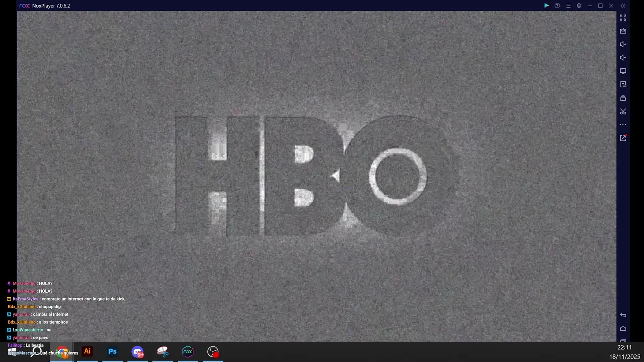This screenshot has height=362, width=644.
Task: Click the 'cambia el internet' chat message
Action: (51, 314)
